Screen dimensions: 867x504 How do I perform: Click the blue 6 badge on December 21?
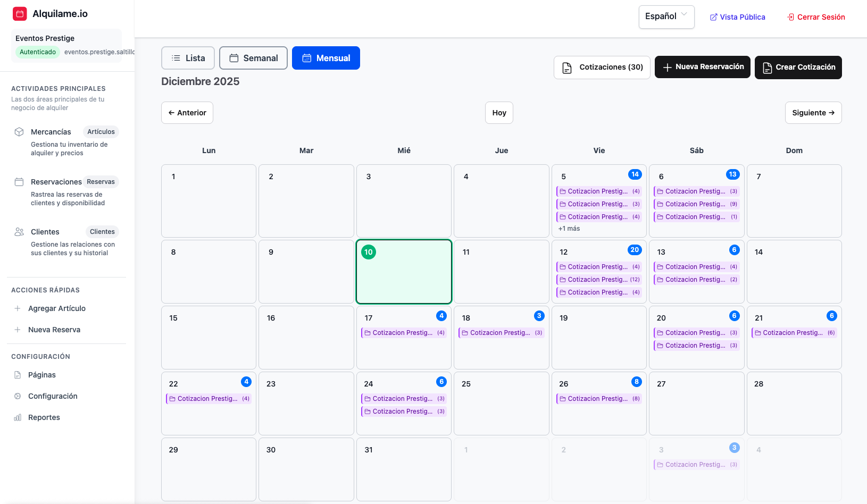tap(832, 316)
